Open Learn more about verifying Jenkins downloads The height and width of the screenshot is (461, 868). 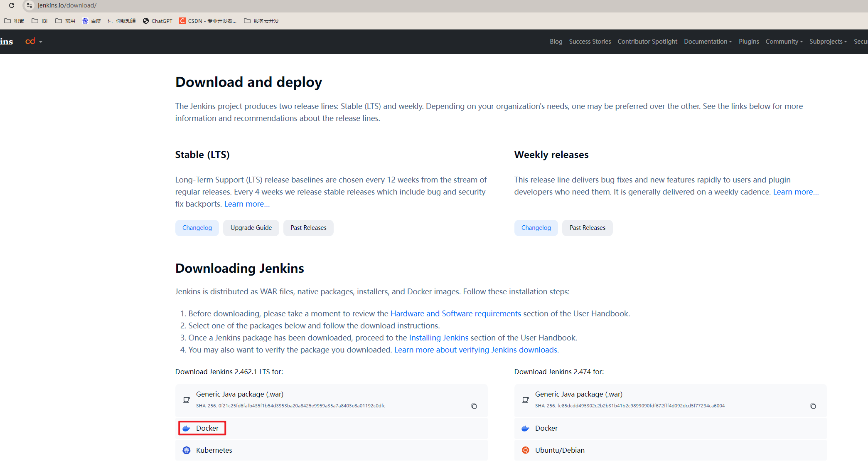(476, 350)
